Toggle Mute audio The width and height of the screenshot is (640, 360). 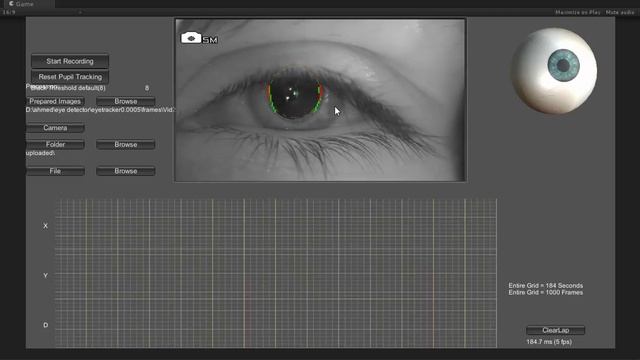(x=620, y=12)
